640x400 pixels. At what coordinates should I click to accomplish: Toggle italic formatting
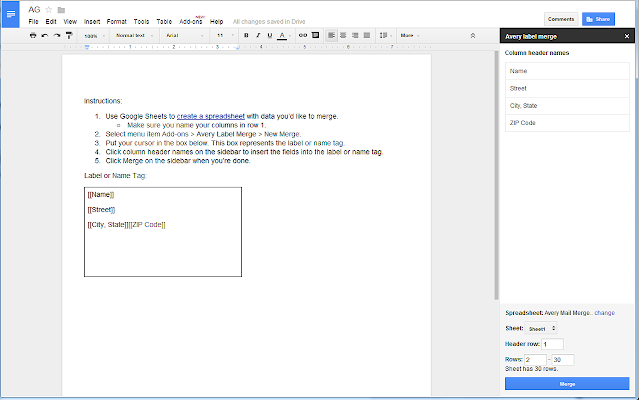pos(258,36)
